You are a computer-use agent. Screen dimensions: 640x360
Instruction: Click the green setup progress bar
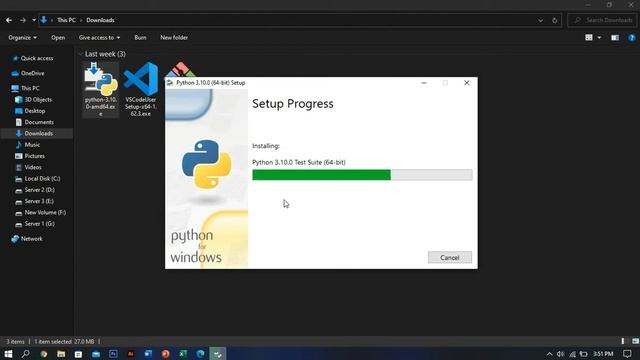pos(362,175)
